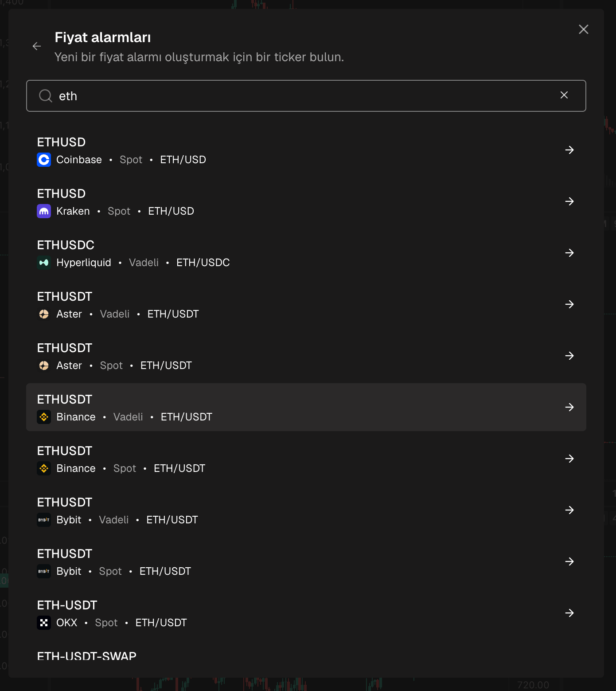Open Kraken ETHUSD row arrow
This screenshot has width=616, height=691.
570,201
